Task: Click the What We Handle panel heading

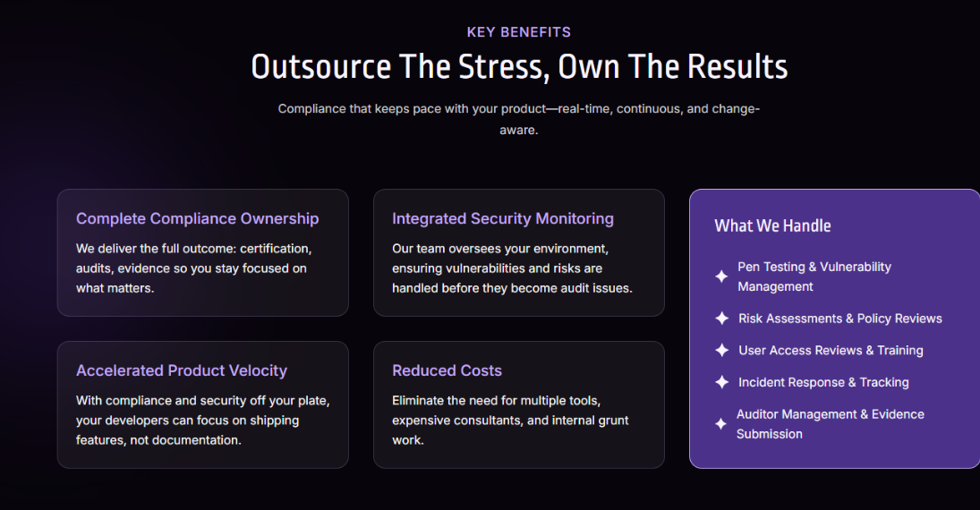Action: [x=772, y=225]
